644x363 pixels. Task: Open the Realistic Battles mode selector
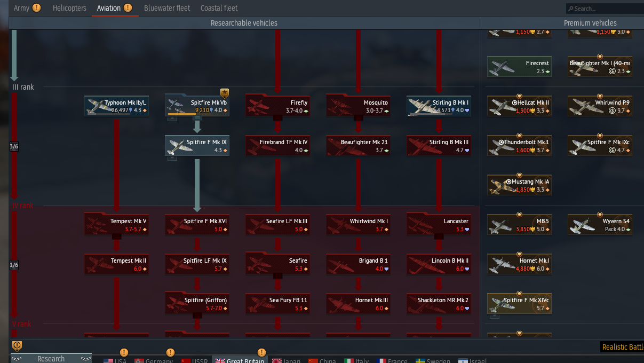click(622, 347)
